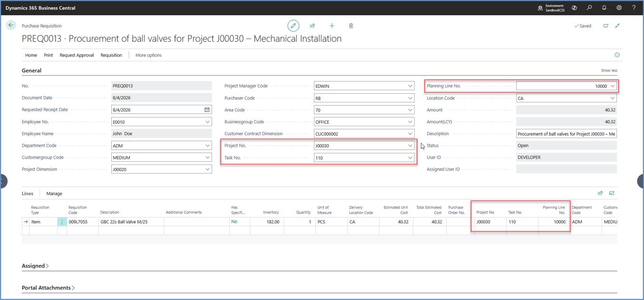Image resolution: width=644 pixels, height=300 pixels.
Task: Click the Lines tab label
Action: pyautogui.click(x=28, y=193)
